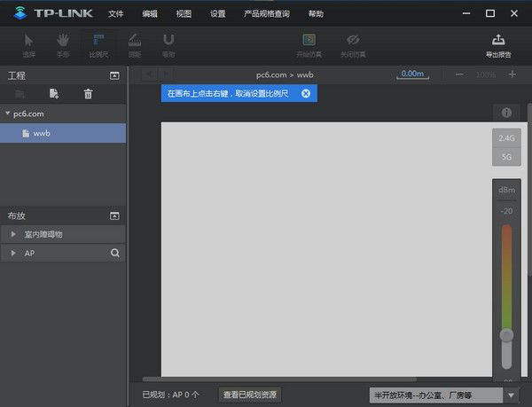
Task: Click the search icon beside AP
Action: point(114,253)
